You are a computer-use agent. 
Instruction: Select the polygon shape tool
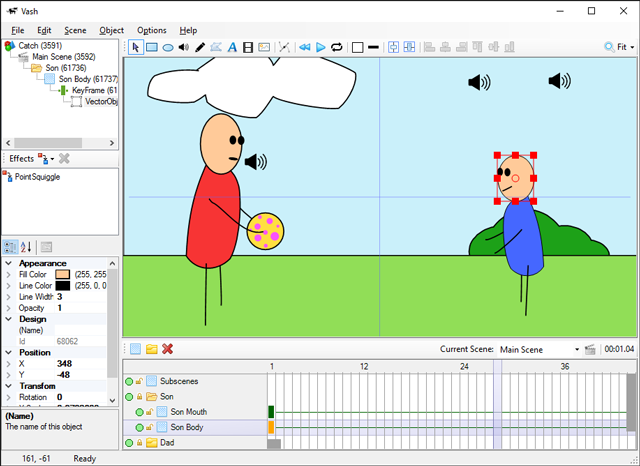216,47
